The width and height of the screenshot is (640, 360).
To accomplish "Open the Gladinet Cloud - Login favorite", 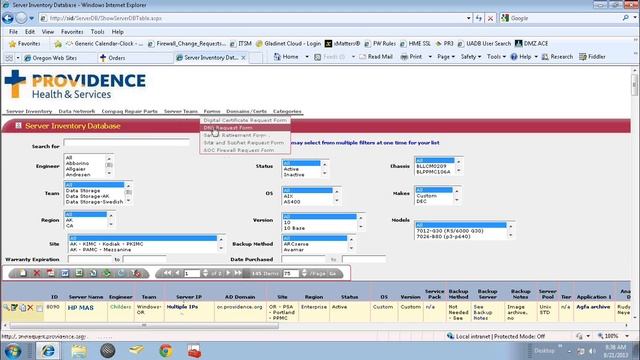I will (288, 44).
